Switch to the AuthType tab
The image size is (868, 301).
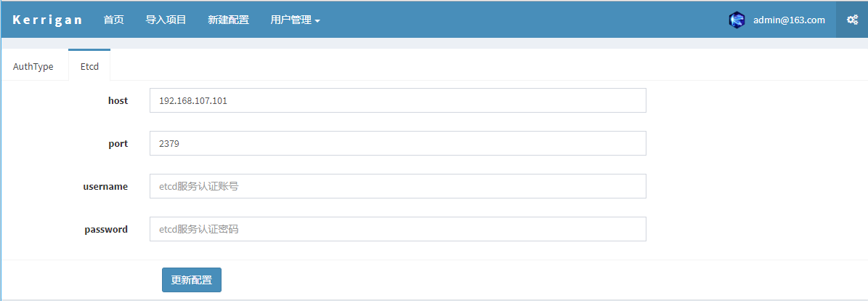[x=33, y=66]
